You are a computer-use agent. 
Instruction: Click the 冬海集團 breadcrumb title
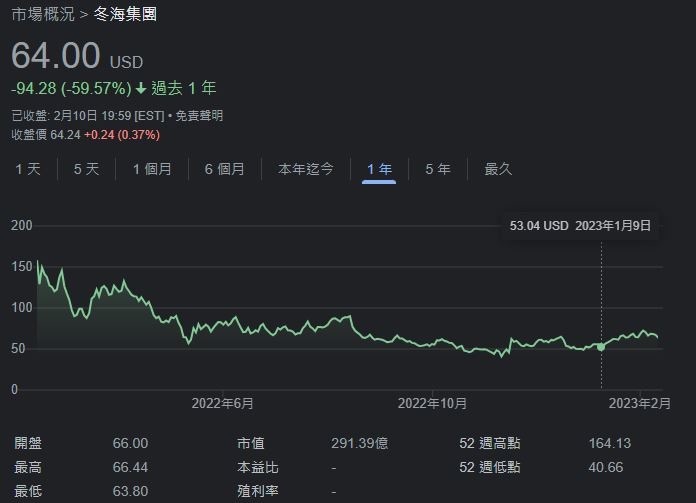[125, 14]
